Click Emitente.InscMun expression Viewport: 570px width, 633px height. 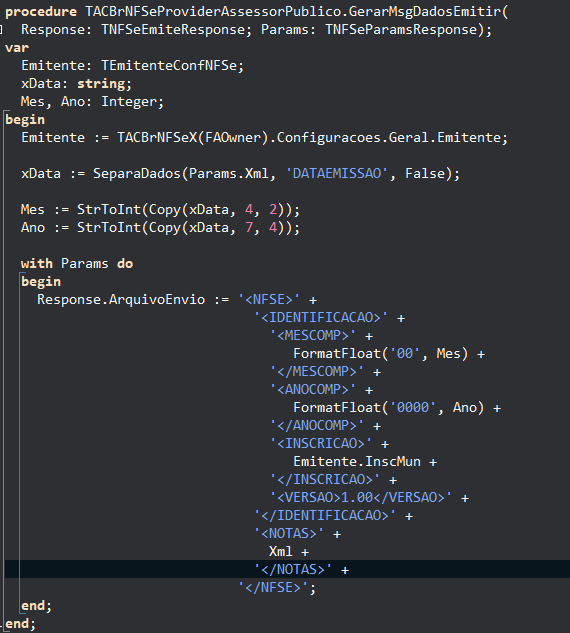coord(357,461)
